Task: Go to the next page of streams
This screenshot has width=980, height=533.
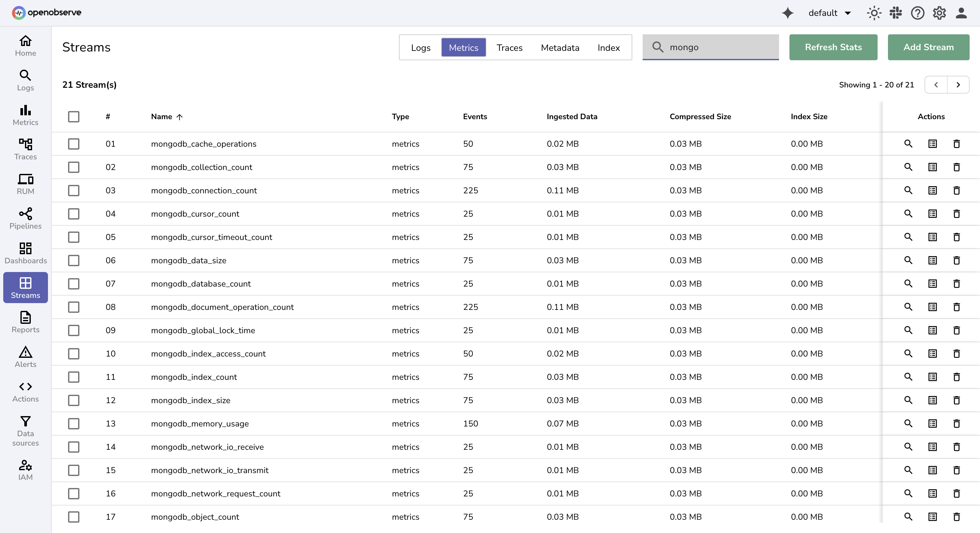Action: 958,85
